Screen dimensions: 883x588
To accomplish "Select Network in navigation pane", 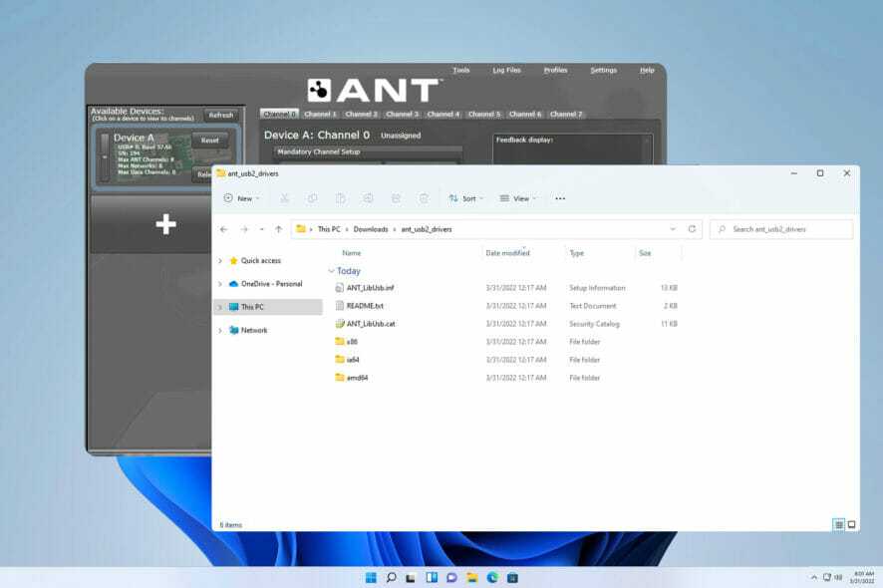I will click(x=254, y=331).
